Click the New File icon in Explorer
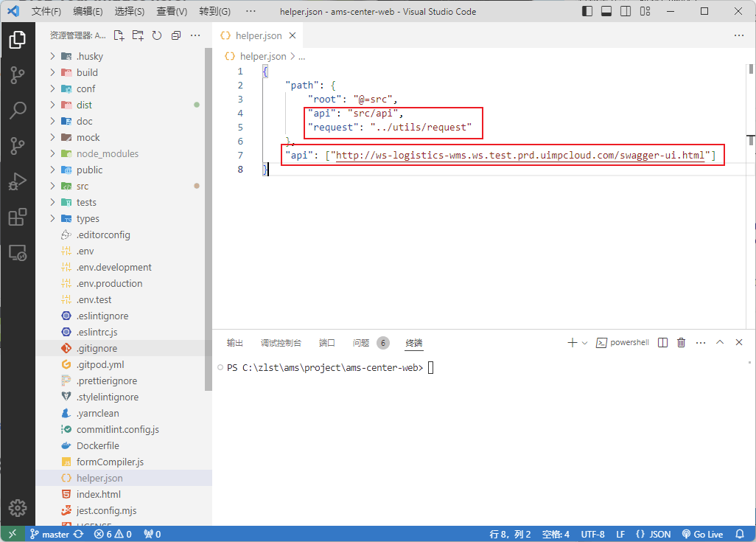756x542 pixels. [117, 35]
